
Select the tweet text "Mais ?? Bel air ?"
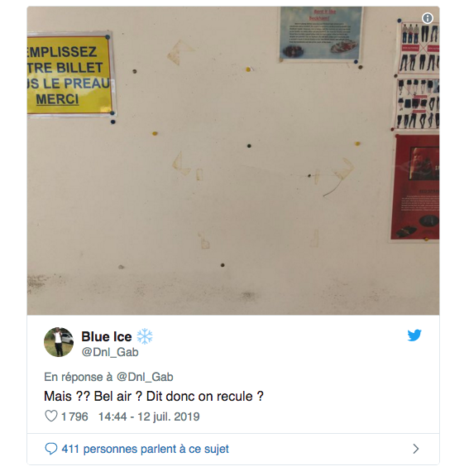coord(93,396)
